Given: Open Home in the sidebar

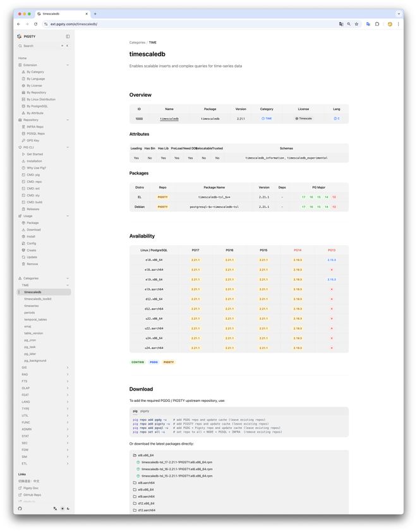Looking at the screenshot, I should [x=22, y=58].
